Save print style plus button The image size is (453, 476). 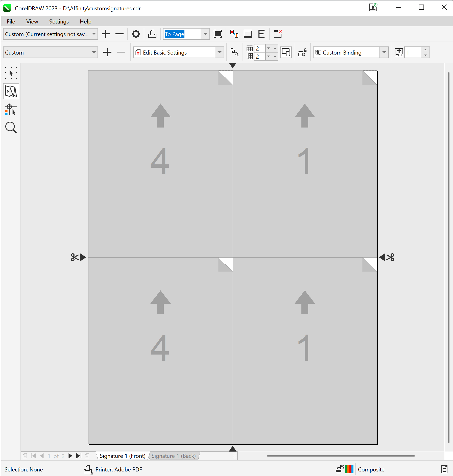pos(106,34)
